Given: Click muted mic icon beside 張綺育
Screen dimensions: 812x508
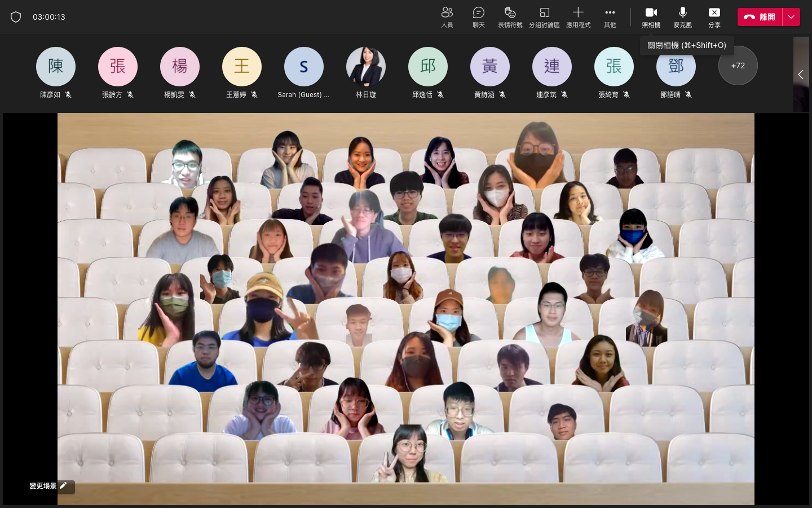Looking at the screenshot, I should click(x=626, y=95).
